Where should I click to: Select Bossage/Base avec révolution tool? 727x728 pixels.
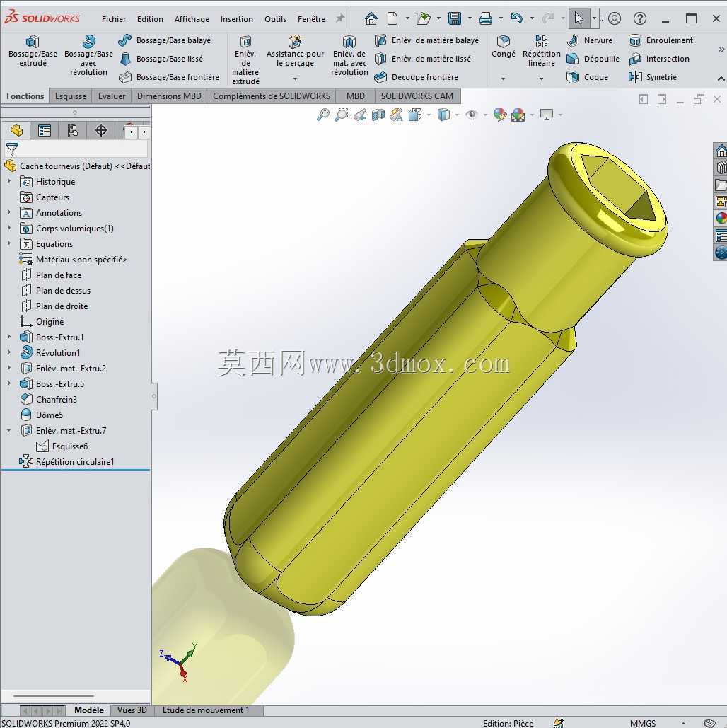click(88, 56)
